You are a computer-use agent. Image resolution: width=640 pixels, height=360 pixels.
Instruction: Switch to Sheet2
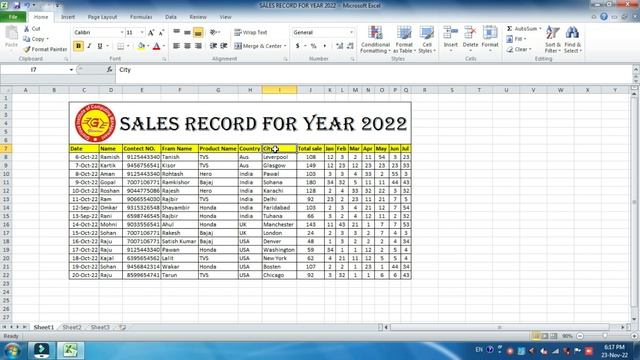point(72,327)
